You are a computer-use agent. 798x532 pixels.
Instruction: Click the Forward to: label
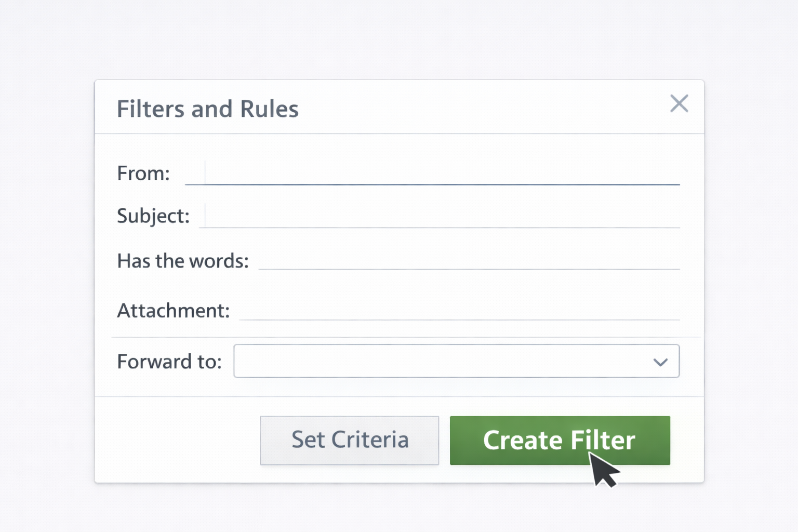(169, 362)
